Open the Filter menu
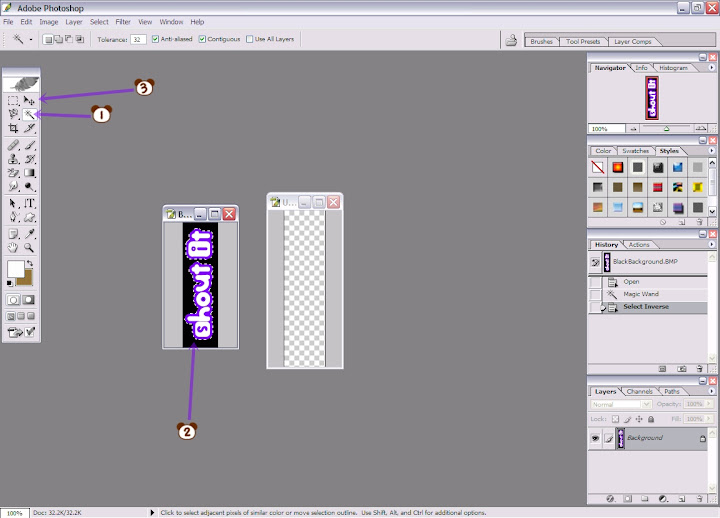 pos(123,21)
